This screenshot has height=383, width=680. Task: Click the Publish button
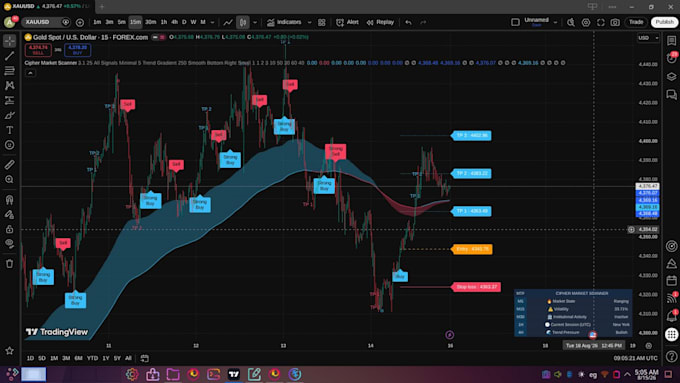coord(664,22)
